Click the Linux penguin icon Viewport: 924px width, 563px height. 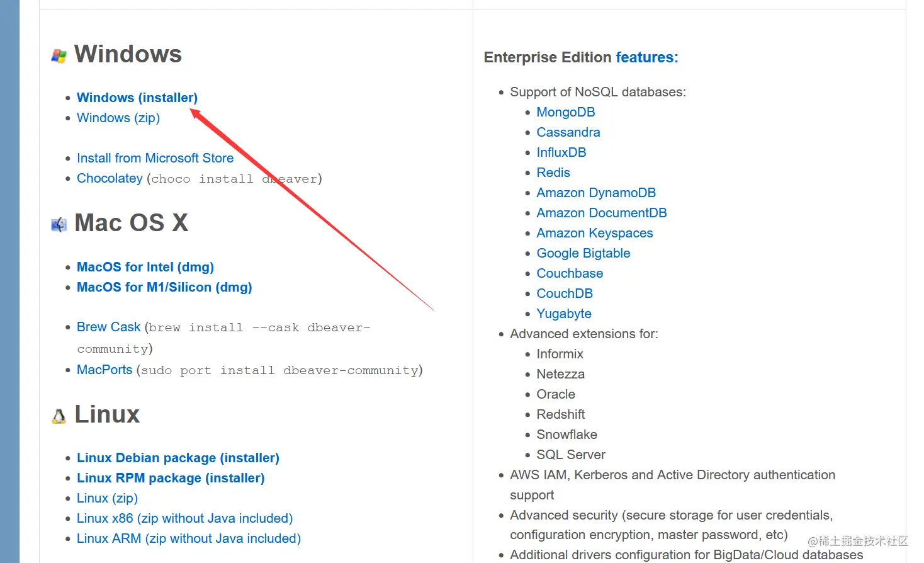(59, 416)
